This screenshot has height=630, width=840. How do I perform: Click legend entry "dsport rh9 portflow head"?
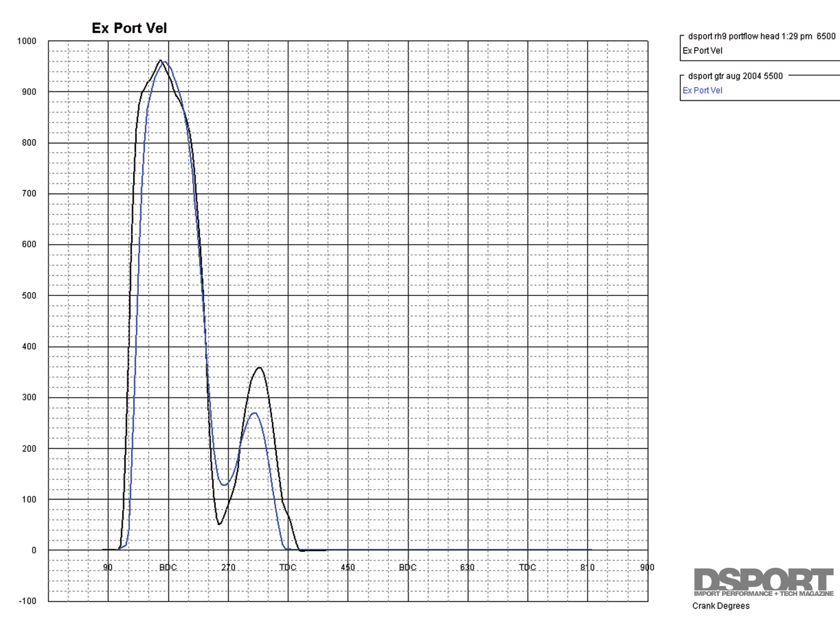[x=761, y=36]
